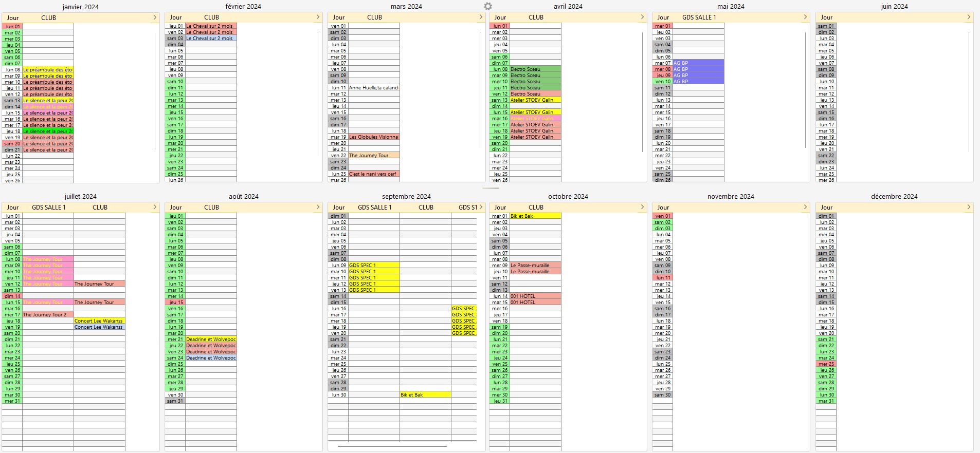The image size is (980, 453).
Task: Expand the mars 2024 header arrow
Action: pos(481,17)
